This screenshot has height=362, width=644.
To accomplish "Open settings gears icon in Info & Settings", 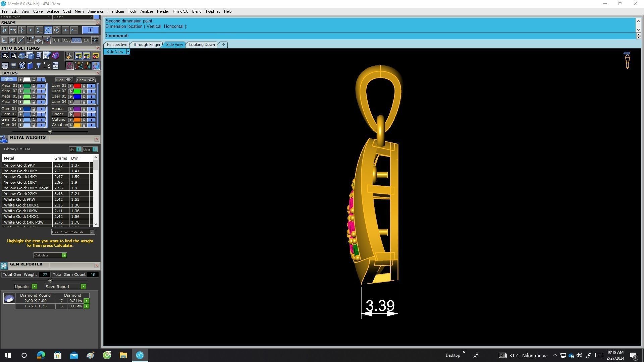I will pos(5,56).
